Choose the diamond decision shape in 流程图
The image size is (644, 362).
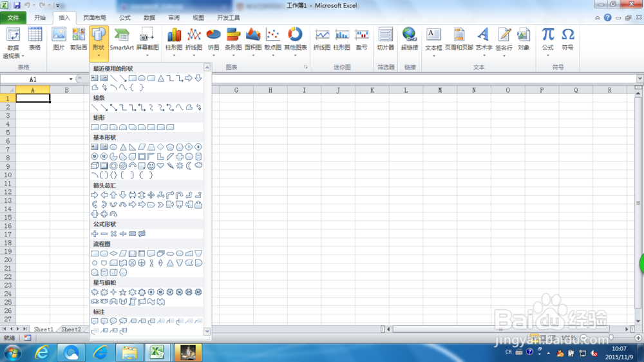click(x=113, y=254)
